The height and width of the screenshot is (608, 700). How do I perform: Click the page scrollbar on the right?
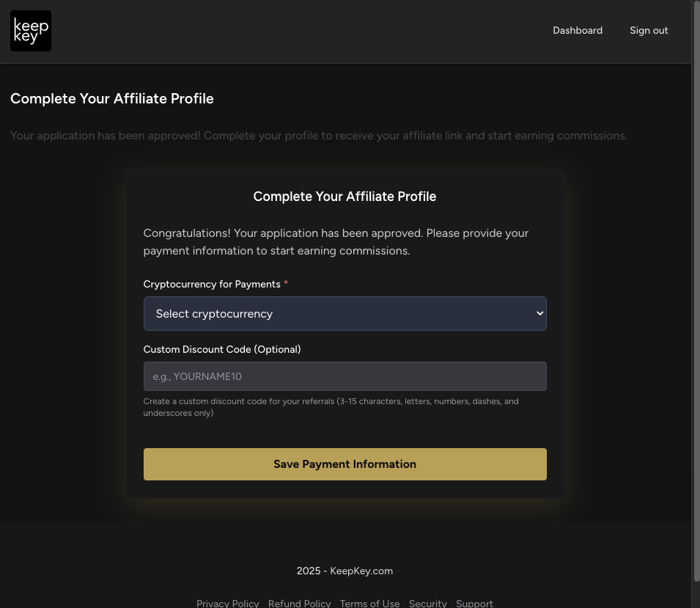696,293
